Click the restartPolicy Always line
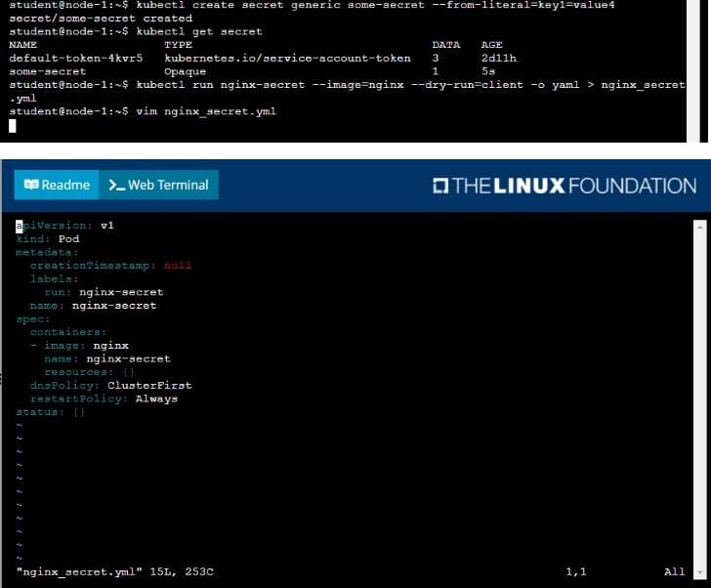711x588 pixels. [x=104, y=399]
